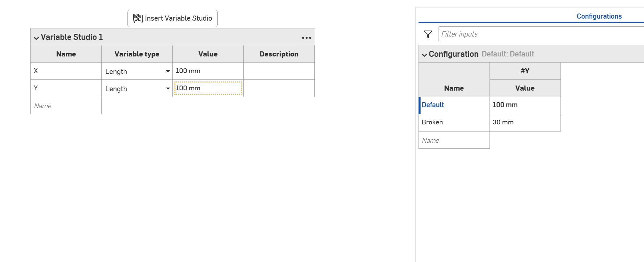Click the new variable Name field
The height and width of the screenshot is (262, 644).
tap(66, 106)
